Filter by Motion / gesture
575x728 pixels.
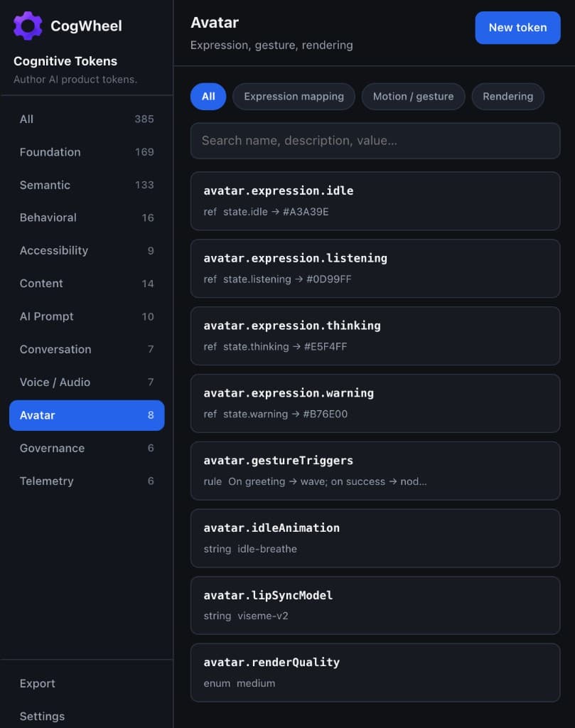click(413, 97)
